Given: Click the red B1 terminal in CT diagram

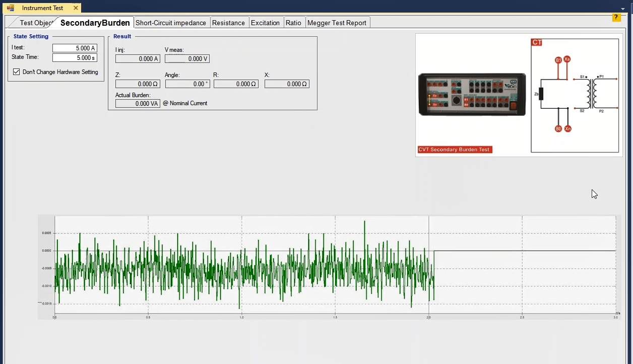Looking at the screenshot, I should [x=558, y=60].
